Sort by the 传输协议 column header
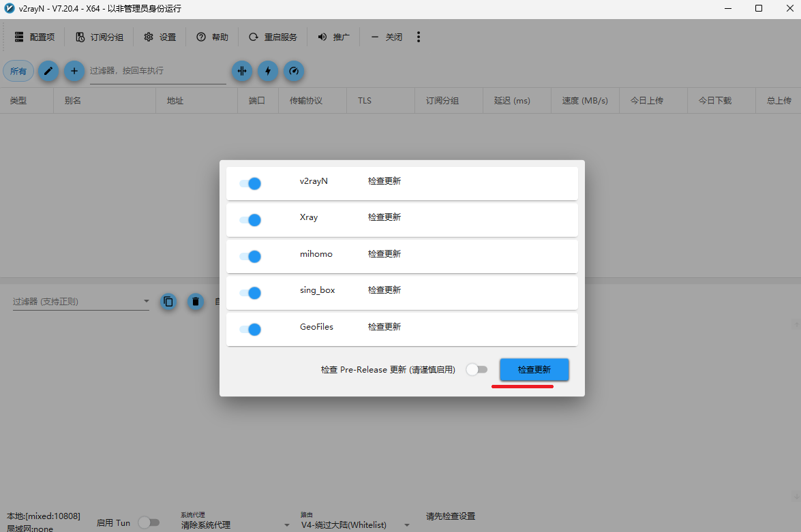This screenshot has height=532, width=801. click(x=312, y=101)
